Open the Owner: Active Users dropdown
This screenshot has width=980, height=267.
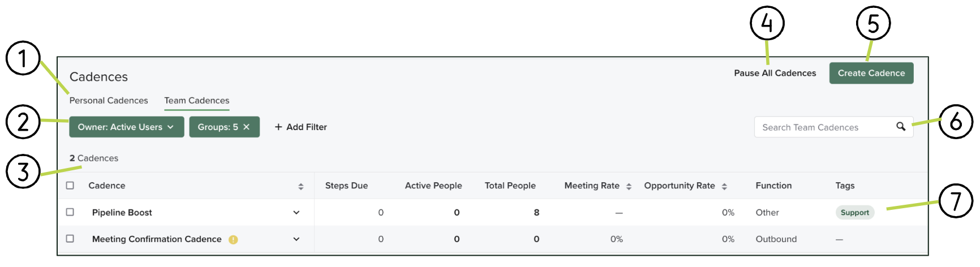(126, 127)
